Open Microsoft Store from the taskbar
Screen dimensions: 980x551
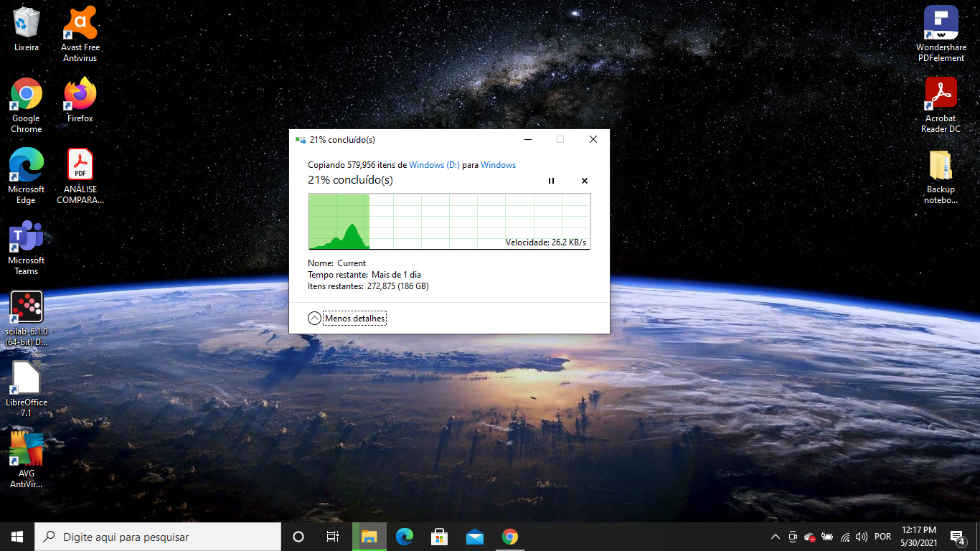[440, 537]
